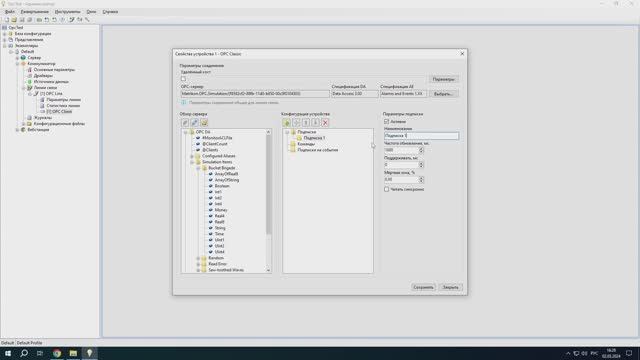640x360 pixels.
Task: Click the yellow folder icon above server overview tree
Action: (204, 123)
